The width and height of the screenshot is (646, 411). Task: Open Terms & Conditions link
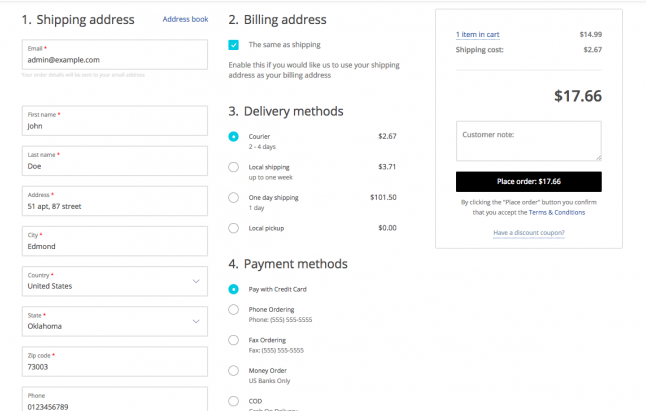[557, 213]
